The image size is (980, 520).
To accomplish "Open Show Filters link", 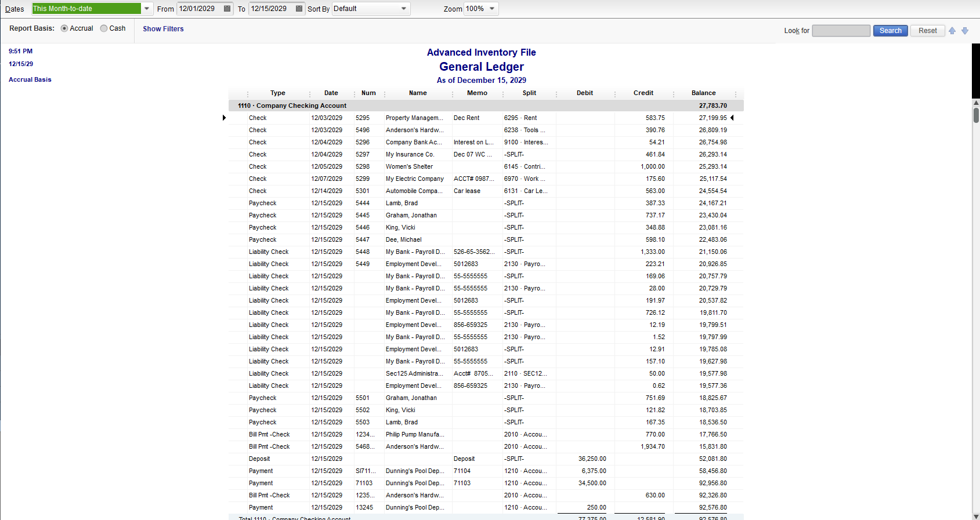I will point(163,29).
